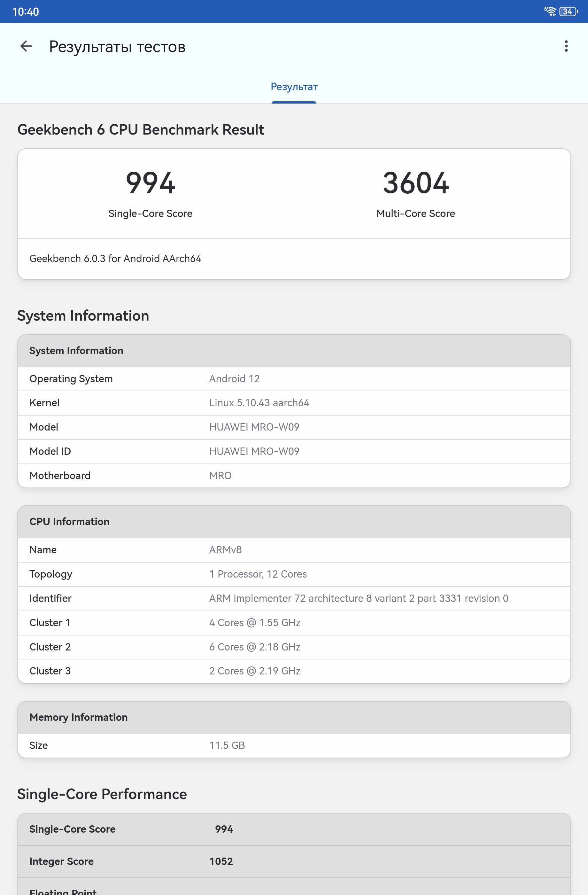588x895 pixels.
Task: Tap the Kernel Linux 5.10.43 row
Action: click(294, 403)
